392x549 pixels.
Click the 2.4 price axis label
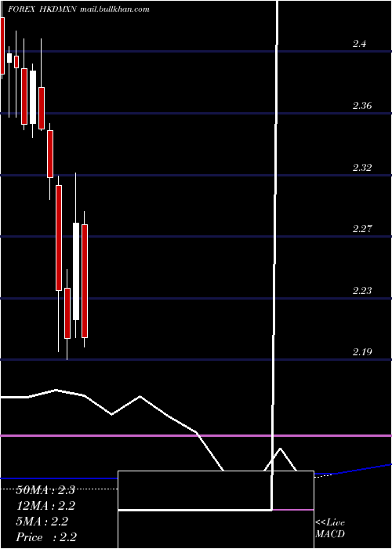(359, 44)
